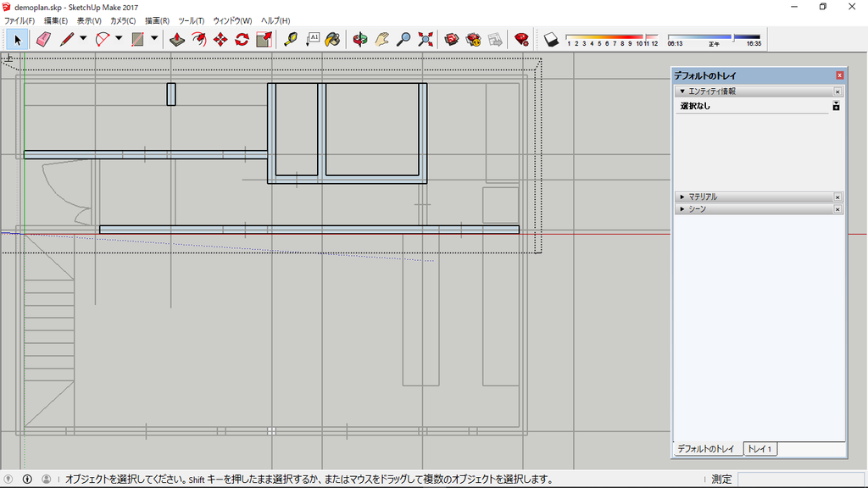Click the 測定 measurements input box
Viewport: 868px width, 488px height.
click(x=801, y=480)
